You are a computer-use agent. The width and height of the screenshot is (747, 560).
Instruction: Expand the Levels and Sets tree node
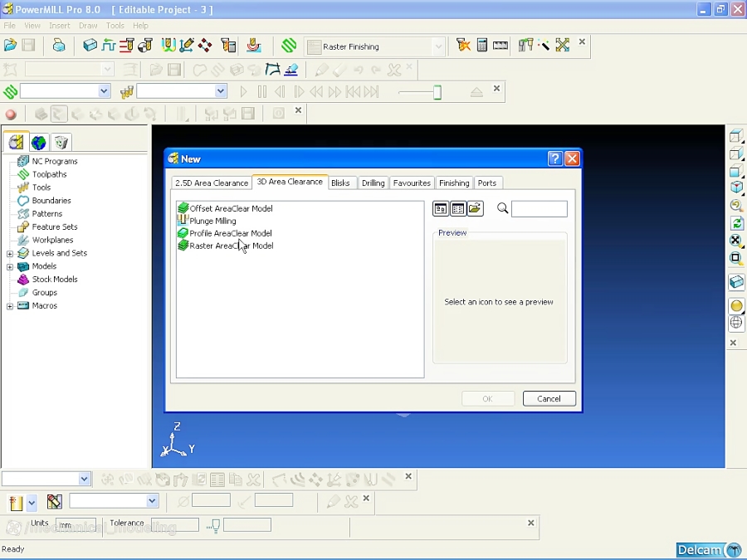9,254
